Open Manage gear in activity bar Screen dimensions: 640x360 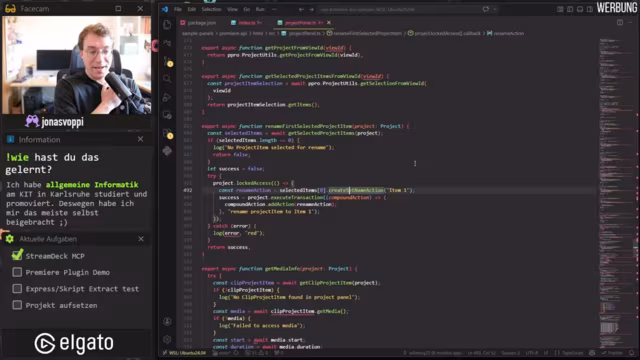tap(167, 339)
